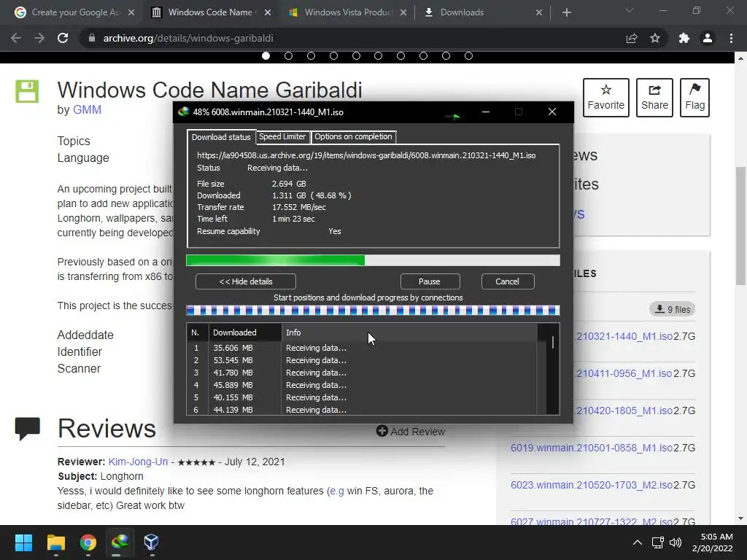
Task: Close the Downloads tab
Action: 539,12
